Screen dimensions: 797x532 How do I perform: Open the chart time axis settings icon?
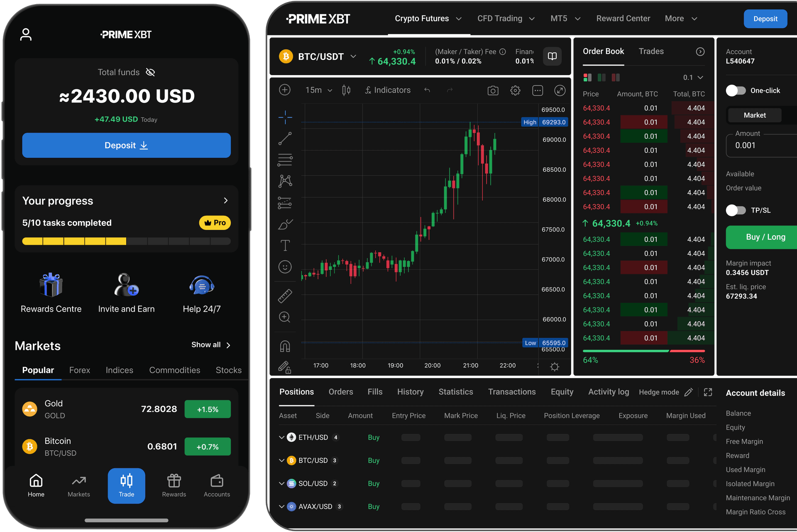pos(555,367)
